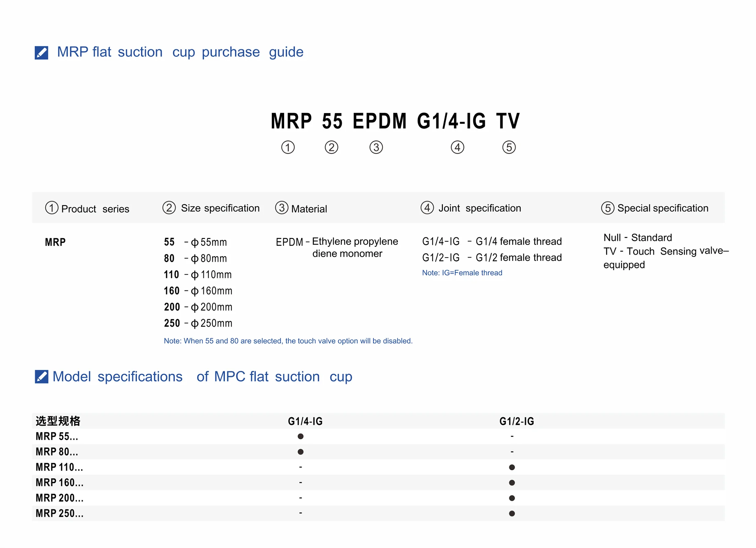Click the dot for MRP 80 G1/4-IG
756x548 pixels.
(300, 452)
